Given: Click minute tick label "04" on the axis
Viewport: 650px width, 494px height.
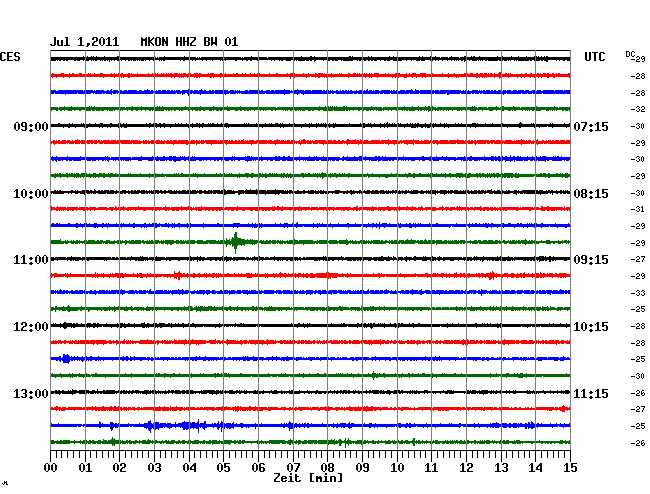Looking at the screenshot, I should [x=189, y=467].
